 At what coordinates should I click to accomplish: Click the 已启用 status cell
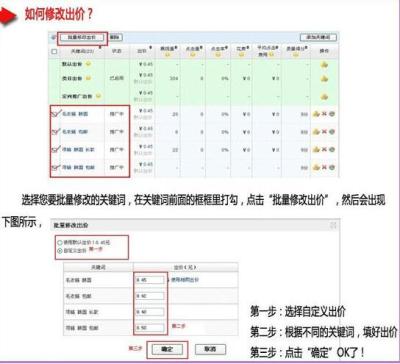(x=117, y=79)
